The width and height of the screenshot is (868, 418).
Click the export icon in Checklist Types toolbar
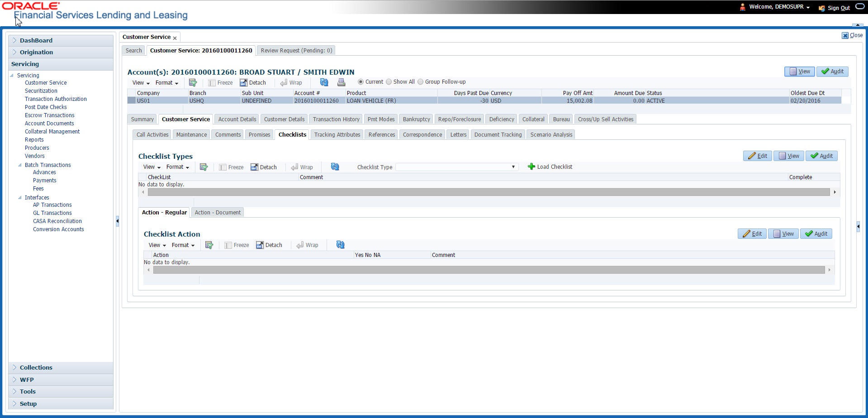[x=204, y=167]
